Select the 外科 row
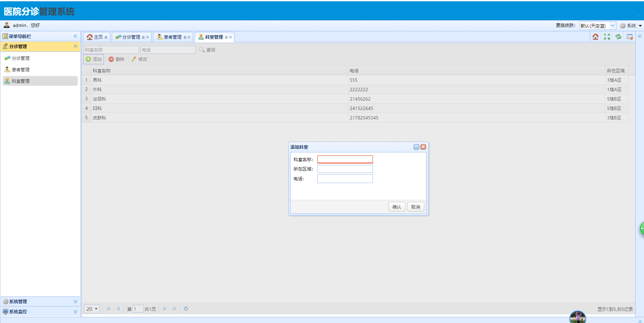Screen dimensions: 644x323 pos(355,89)
